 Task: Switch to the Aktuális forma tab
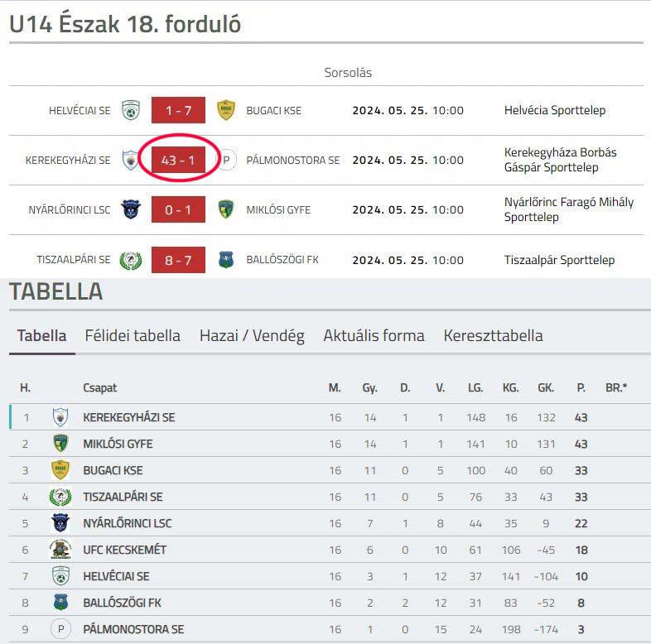coord(374,335)
